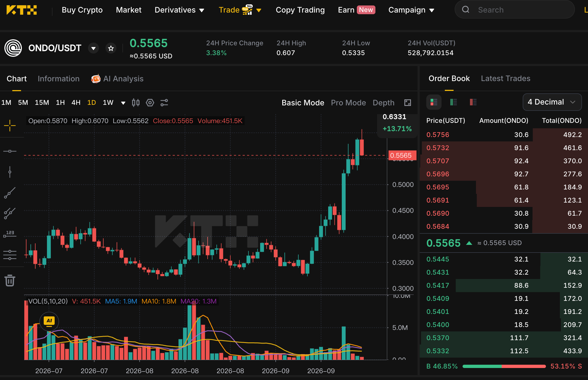Switch to Order Book tab
Screen dimensions: 588x380
[x=449, y=79]
